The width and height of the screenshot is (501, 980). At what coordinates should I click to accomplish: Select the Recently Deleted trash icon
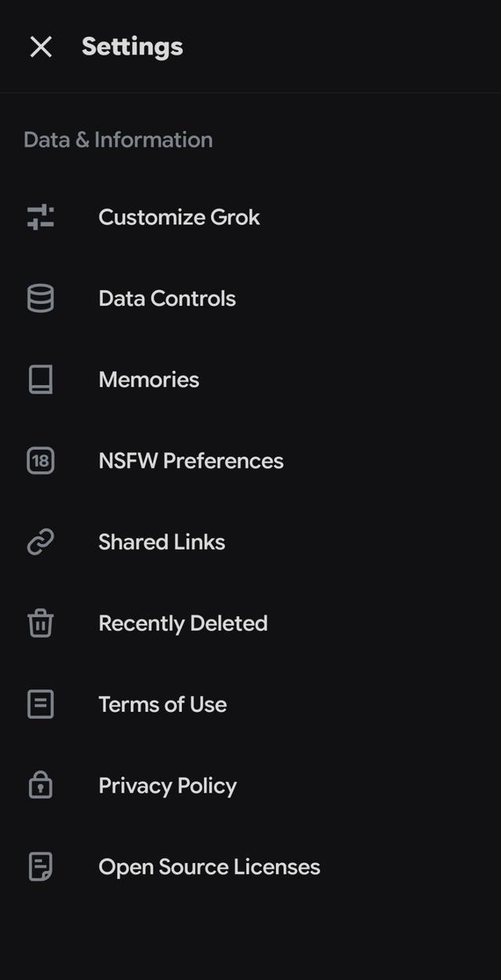(40, 623)
